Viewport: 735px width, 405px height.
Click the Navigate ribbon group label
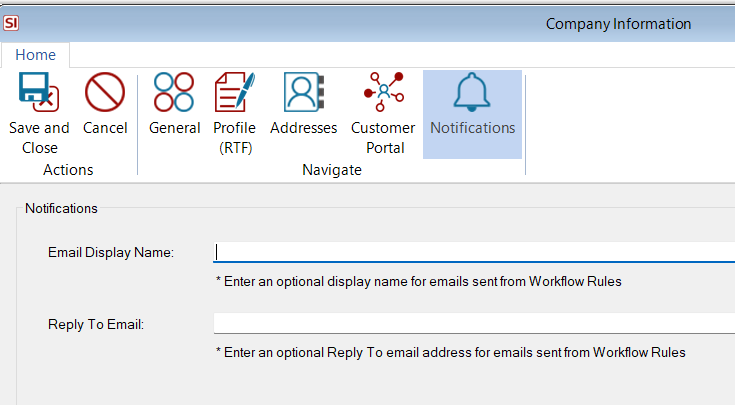coord(332,170)
